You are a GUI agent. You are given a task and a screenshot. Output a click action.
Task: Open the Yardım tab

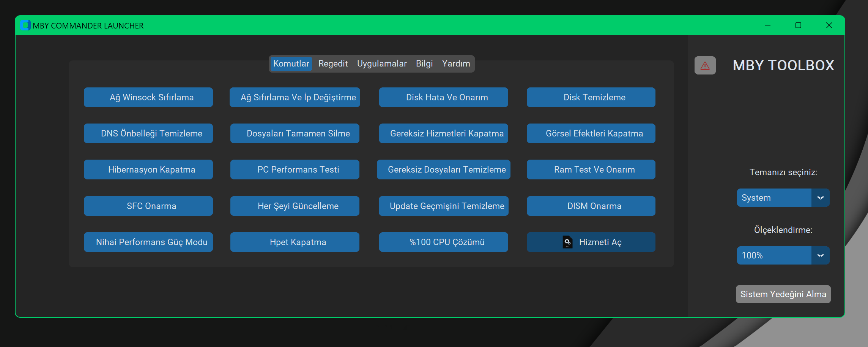point(456,63)
